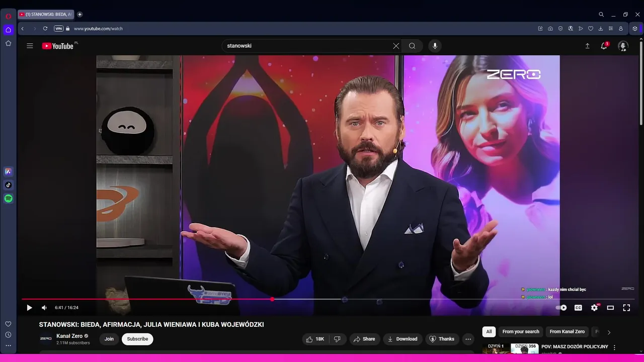The image size is (644, 362).
Task: Open Aria AI in Opera sidebar
Action: [8, 171]
